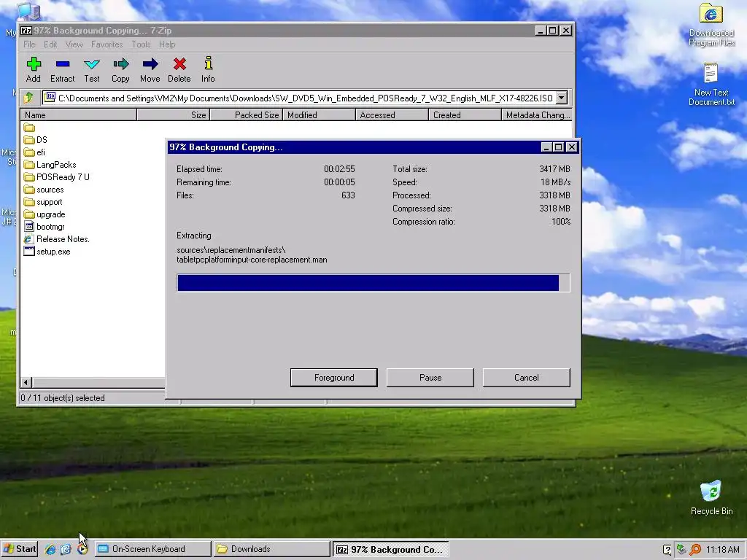Open the Tools menu
Image resolution: width=747 pixels, height=560 pixels.
(141, 44)
